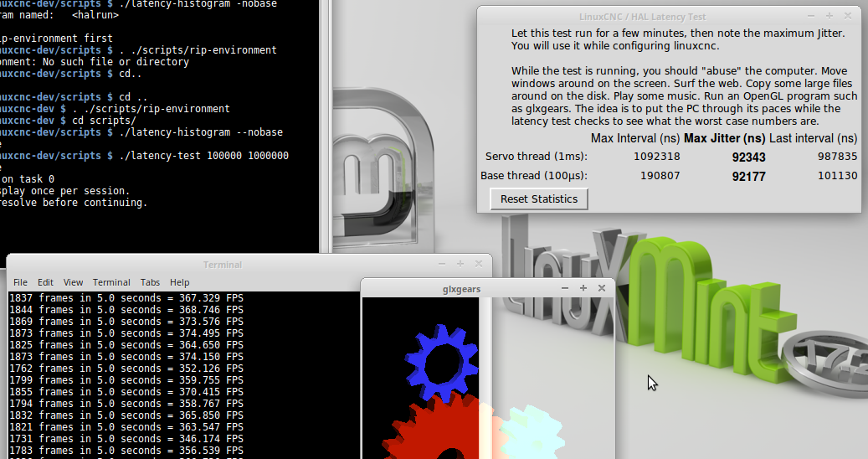Click the LinuxCNC / HAL Latency Test title
This screenshot has width=868, height=459.
coord(642,17)
